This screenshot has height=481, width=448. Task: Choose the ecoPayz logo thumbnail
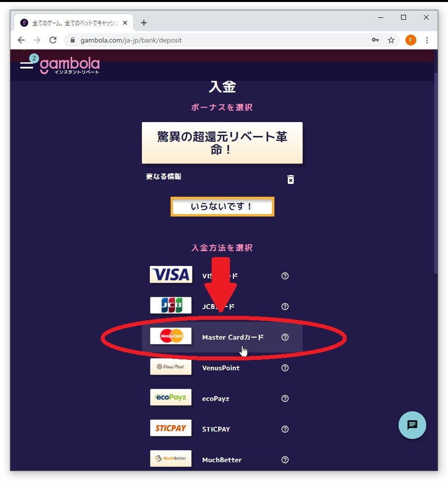click(x=171, y=397)
